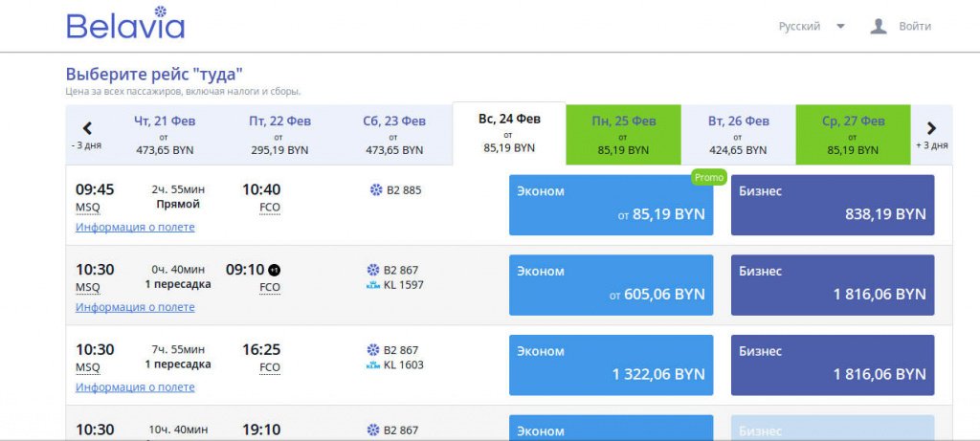Click the Эконом button of the 19:10 flight

point(611,428)
